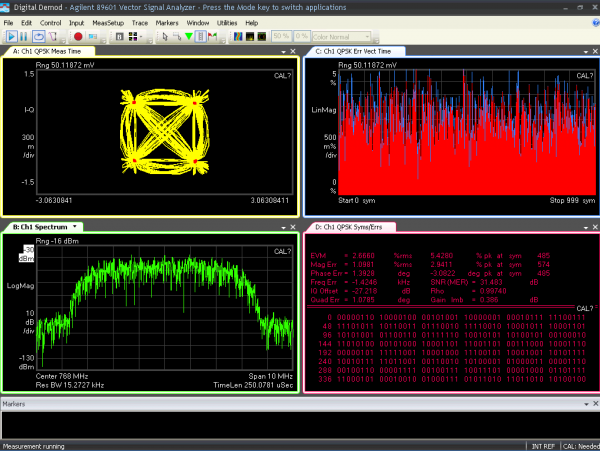Screen dimensions: 600x451
Task: Click the Player recording icon
Action: 77,36
